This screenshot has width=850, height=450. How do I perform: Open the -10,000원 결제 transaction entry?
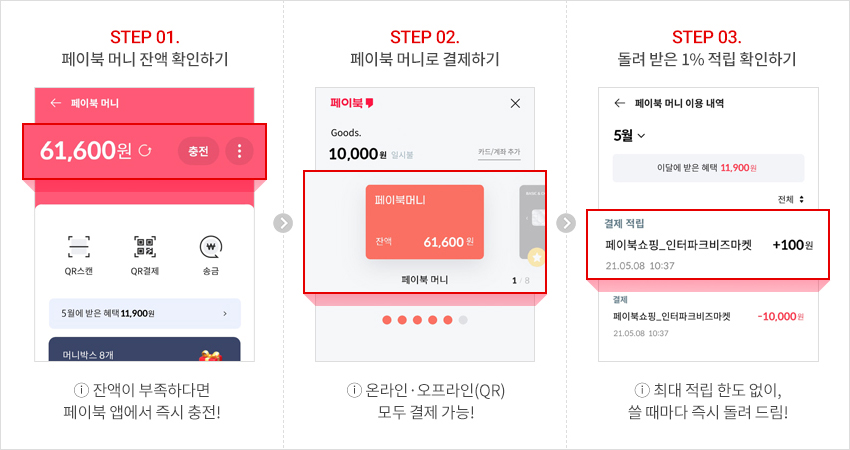click(x=708, y=316)
